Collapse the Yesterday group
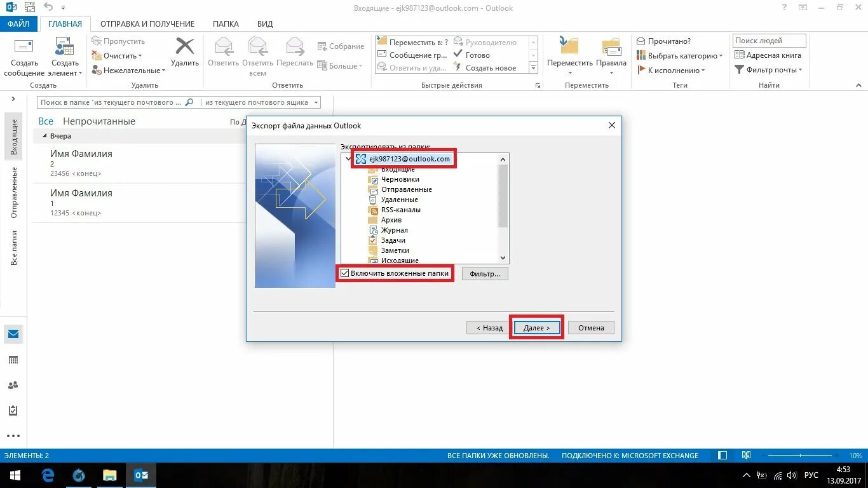This screenshot has width=868, height=488. pos(44,136)
